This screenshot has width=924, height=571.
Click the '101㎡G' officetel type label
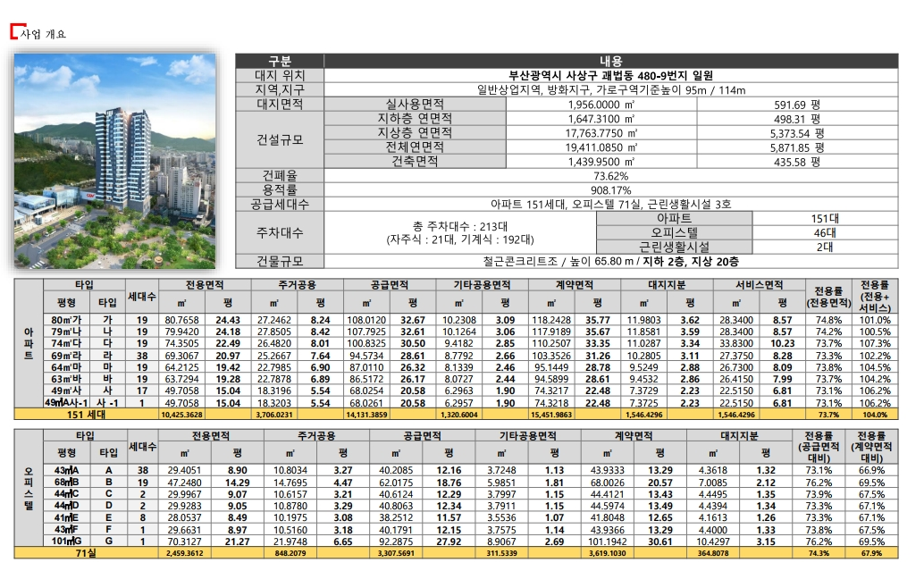point(67,541)
